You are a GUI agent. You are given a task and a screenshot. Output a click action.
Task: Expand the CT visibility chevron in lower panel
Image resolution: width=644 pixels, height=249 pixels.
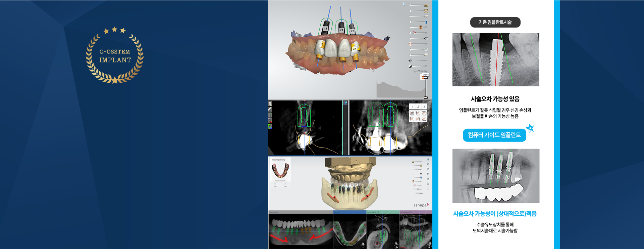point(417,193)
